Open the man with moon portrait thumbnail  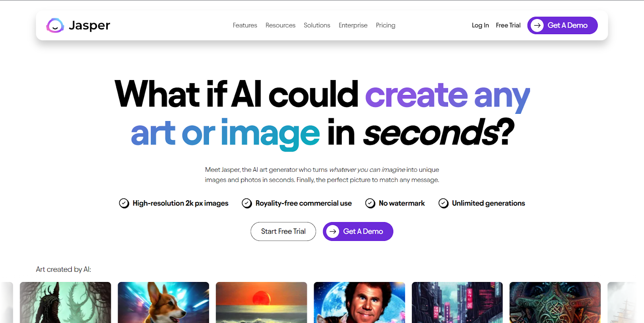coord(359,302)
